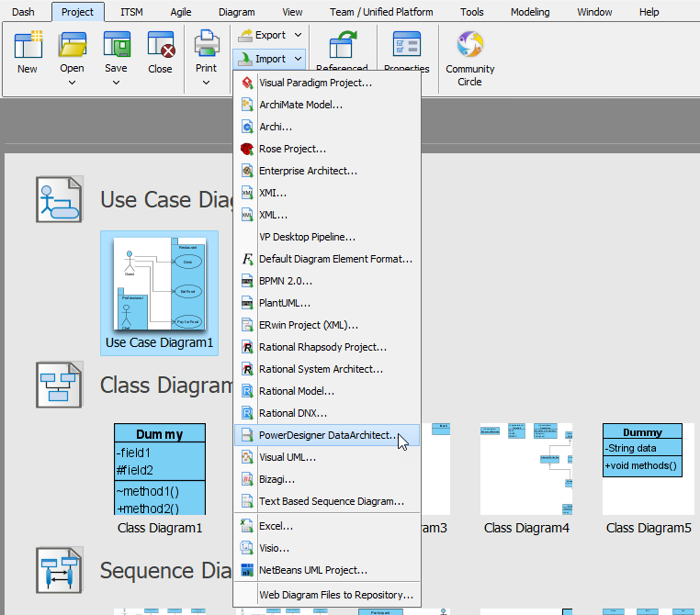Click the Visual UML icon
The height and width of the screenshot is (615, 700).
click(x=247, y=457)
